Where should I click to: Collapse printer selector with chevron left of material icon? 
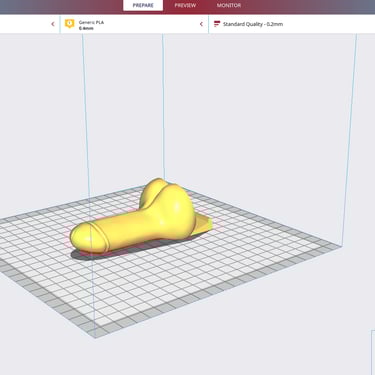pos(53,24)
